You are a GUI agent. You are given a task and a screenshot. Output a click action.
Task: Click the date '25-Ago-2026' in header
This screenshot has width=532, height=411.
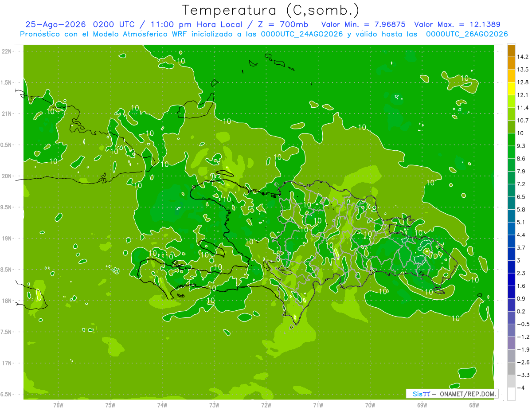point(55,25)
